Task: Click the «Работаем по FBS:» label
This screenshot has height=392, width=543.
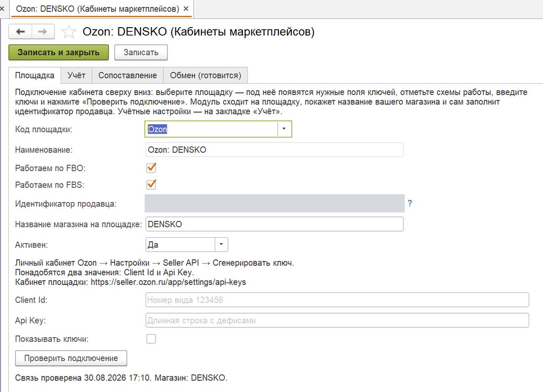Action: [49, 185]
